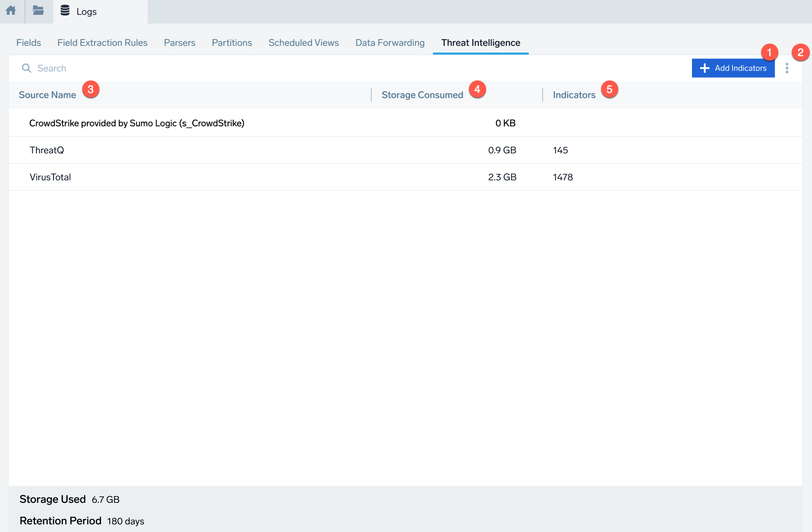This screenshot has width=812, height=532.
Task: Sort by Storage Consumed column header
Action: [x=422, y=95]
